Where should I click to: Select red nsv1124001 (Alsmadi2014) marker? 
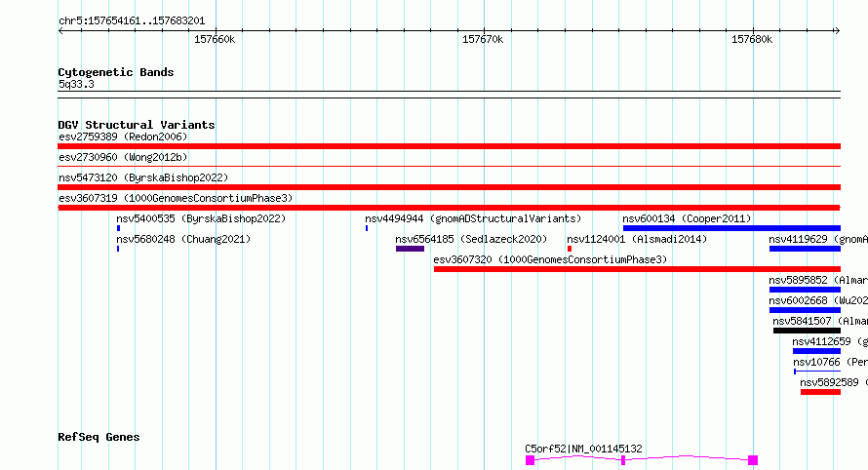pos(569,249)
